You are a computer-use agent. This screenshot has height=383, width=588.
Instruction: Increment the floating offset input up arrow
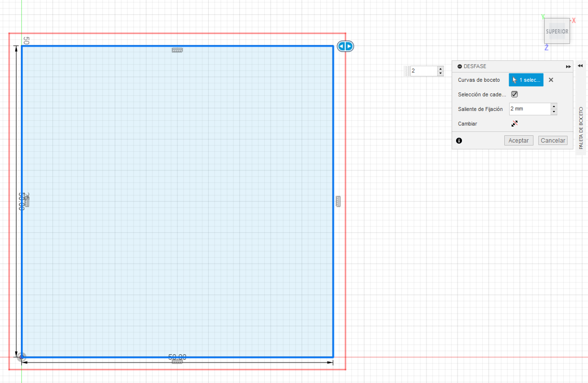pos(441,69)
